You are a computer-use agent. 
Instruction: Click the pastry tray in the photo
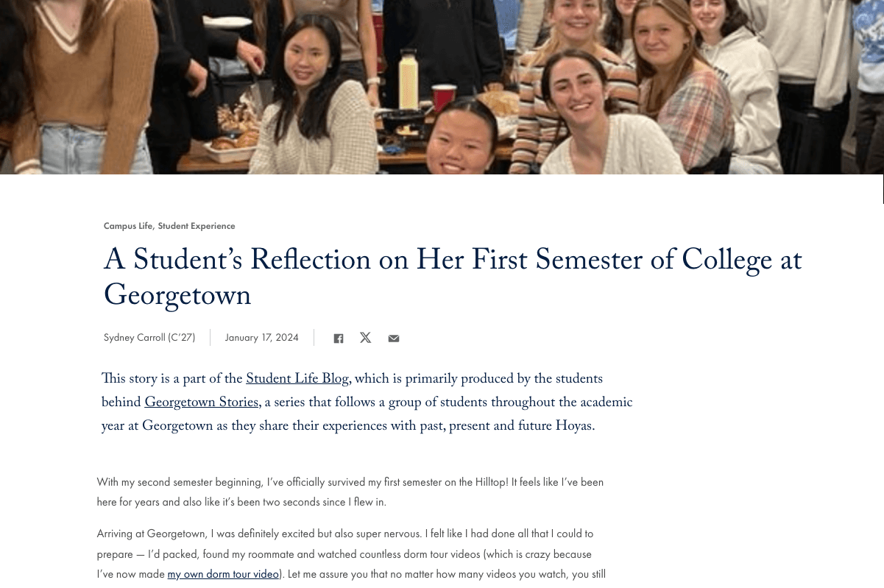click(234, 140)
